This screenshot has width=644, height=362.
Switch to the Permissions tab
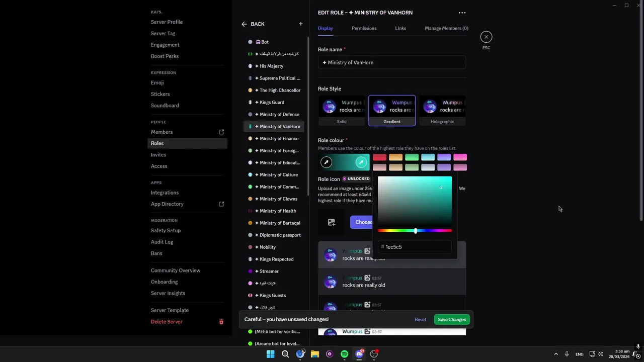tap(364, 28)
